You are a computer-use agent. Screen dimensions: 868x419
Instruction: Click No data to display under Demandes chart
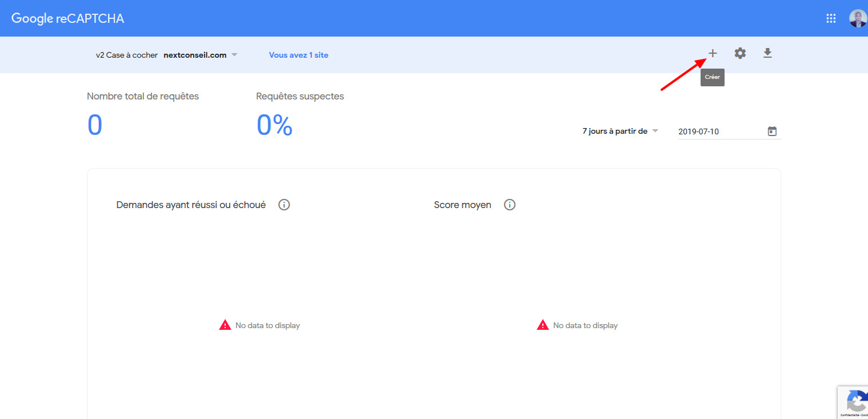267,325
